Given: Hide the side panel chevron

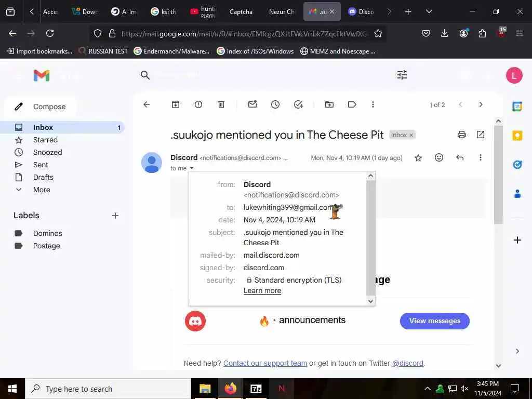Looking at the screenshot, I should [517, 351].
